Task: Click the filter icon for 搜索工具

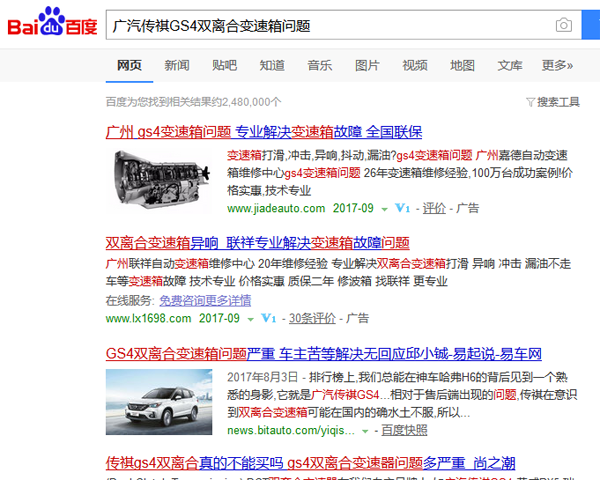Action: [530, 102]
